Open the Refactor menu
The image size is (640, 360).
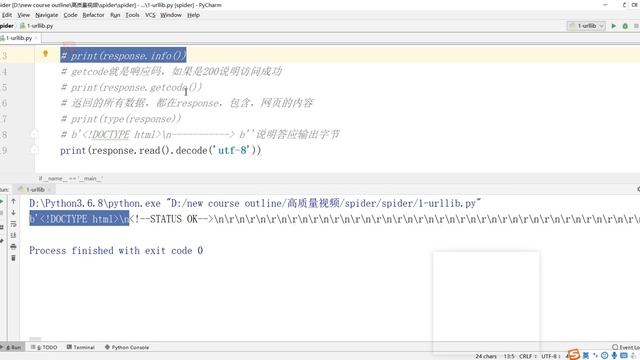point(93,15)
